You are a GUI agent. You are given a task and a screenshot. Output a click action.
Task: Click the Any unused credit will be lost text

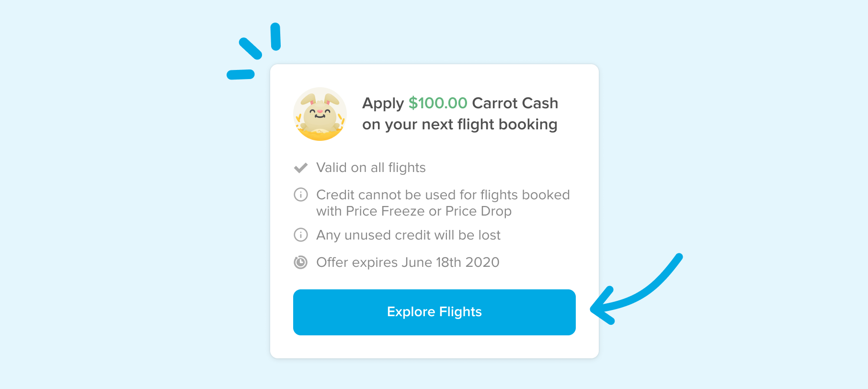[x=408, y=235]
